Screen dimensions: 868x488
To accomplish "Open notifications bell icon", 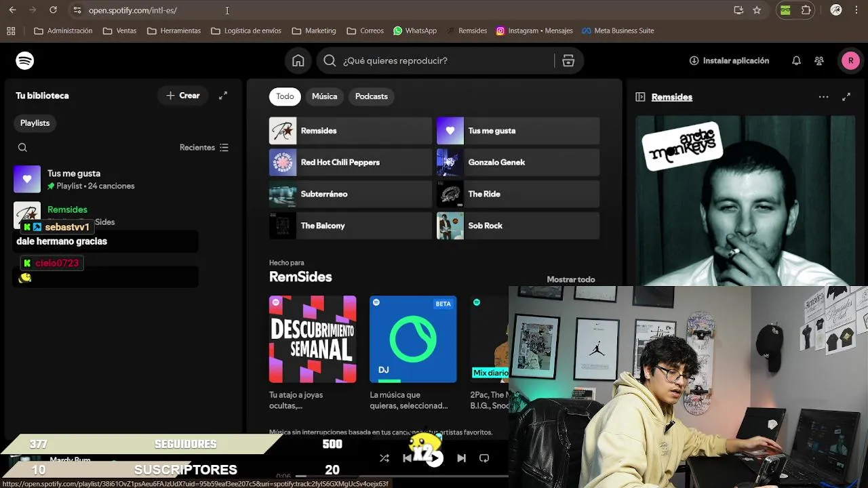I will click(x=796, y=61).
